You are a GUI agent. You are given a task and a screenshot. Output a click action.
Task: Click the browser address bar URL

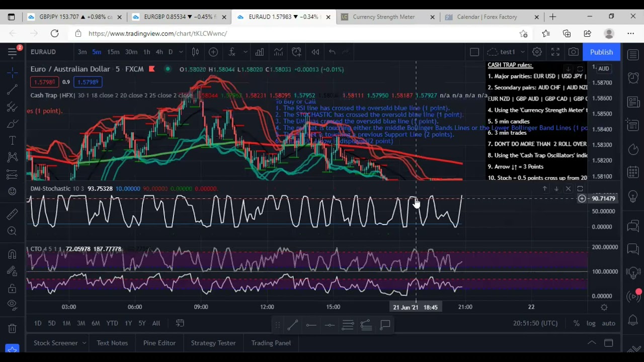157,33
